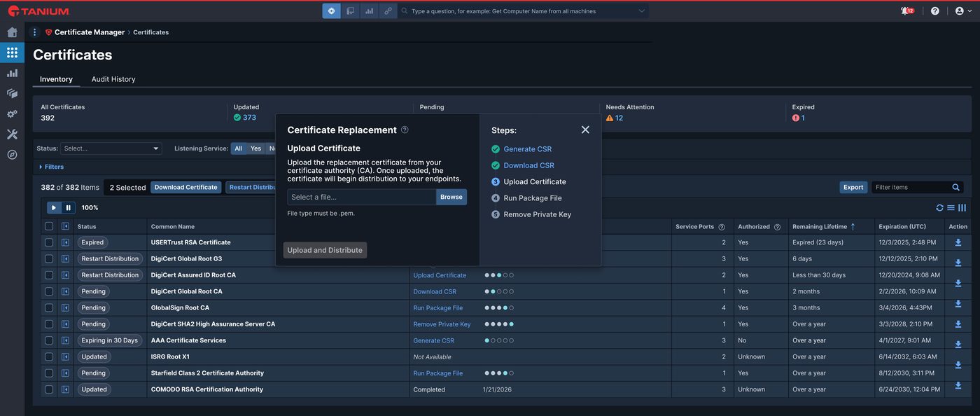Screen dimensions: 980x416
Task: Open the Home icon in left sidebar
Action: [x=12, y=32]
